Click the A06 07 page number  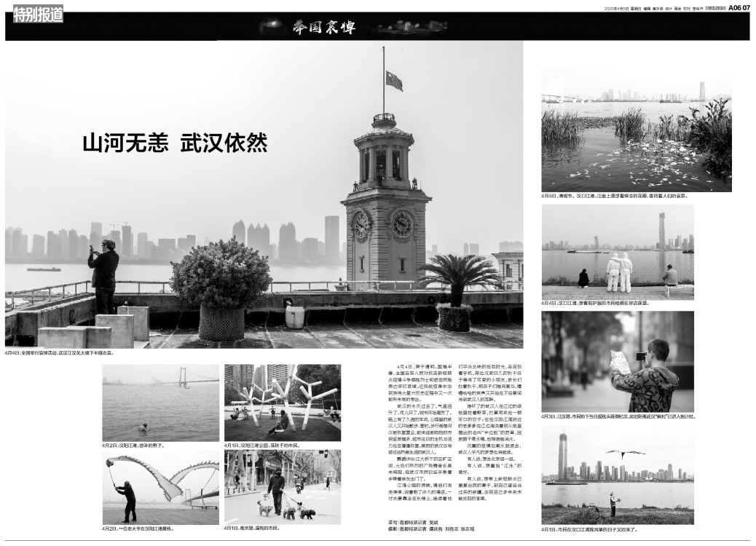pyautogui.click(x=738, y=8)
